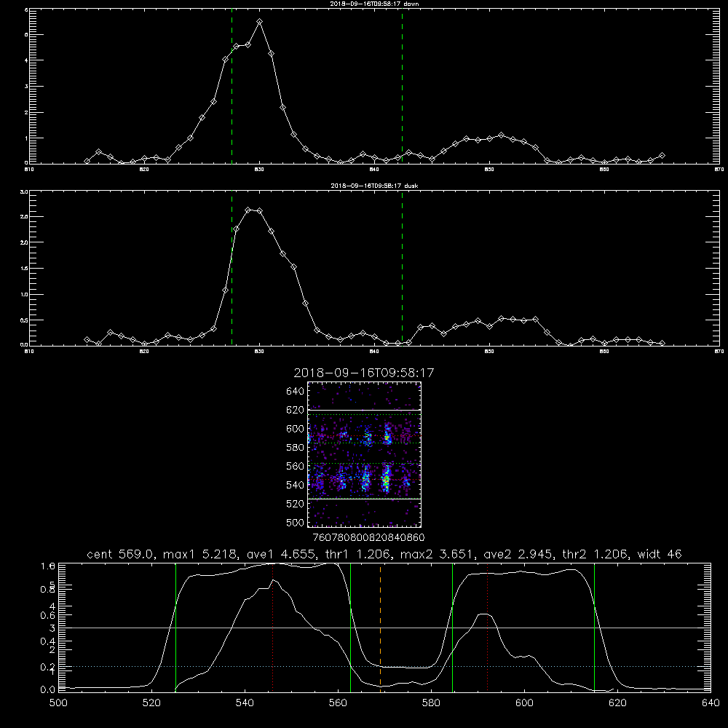Click the orange dashed center line in bottom plot

pos(380,627)
